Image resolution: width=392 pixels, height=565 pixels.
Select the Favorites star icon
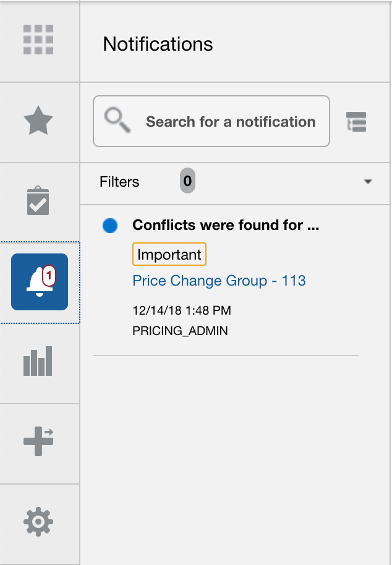(39, 121)
